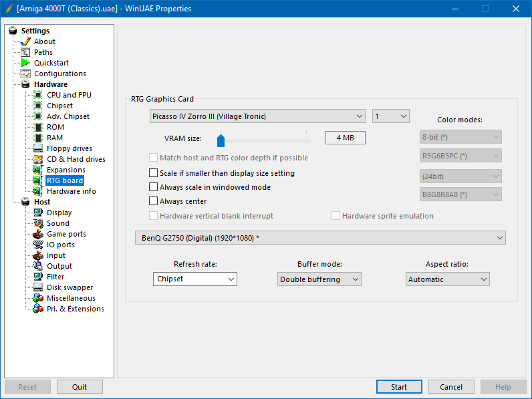Expand the Refresh rate Chipset dropdown
Viewport: 532px width, 399px height.
click(x=194, y=279)
